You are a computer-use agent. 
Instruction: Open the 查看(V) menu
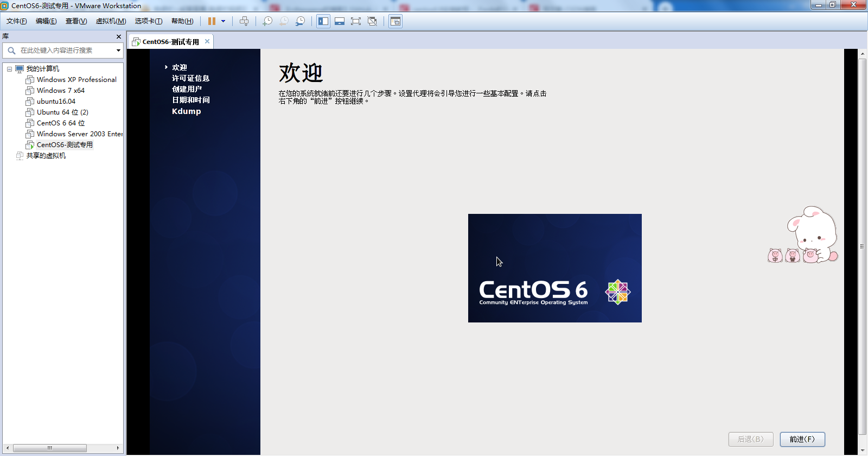click(x=76, y=21)
